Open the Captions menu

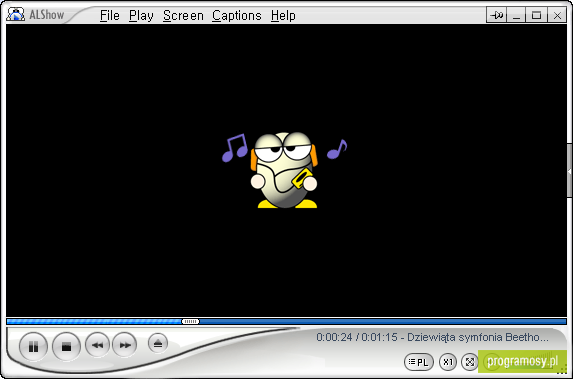tap(237, 16)
